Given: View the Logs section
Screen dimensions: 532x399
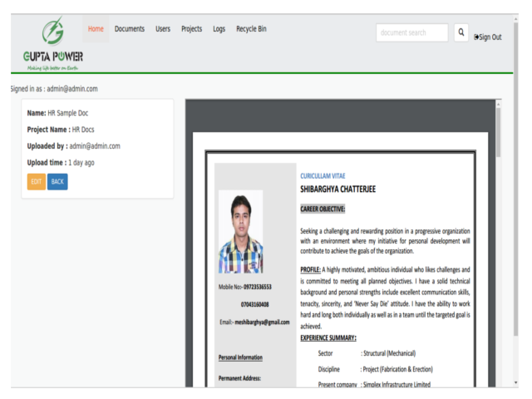Looking at the screenshot, I should 219,29.
